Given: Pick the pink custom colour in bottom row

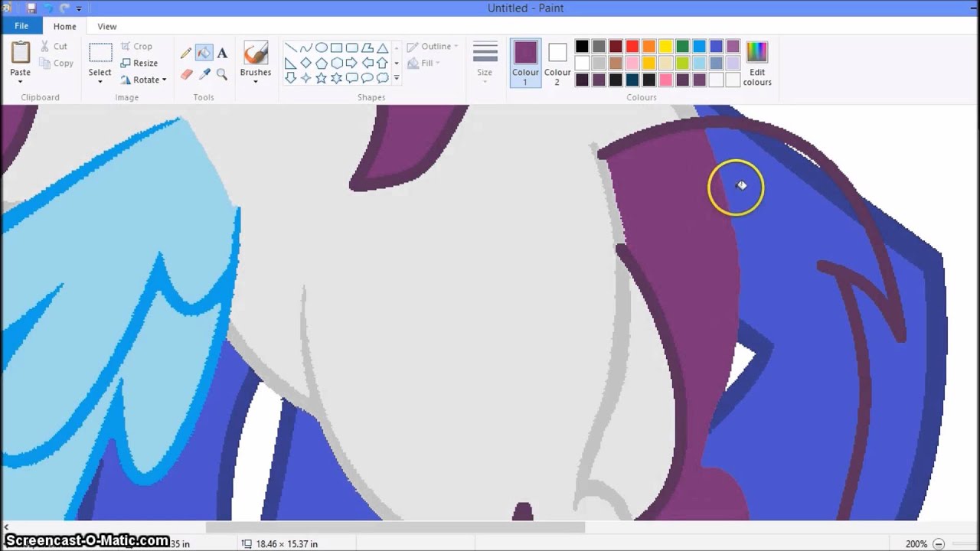Looking at the screenshot, I should (666, 80).
